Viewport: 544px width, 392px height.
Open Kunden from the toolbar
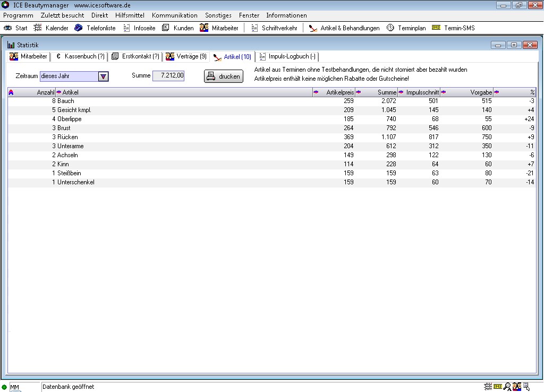pyautogui.click(x=166, y=28)
